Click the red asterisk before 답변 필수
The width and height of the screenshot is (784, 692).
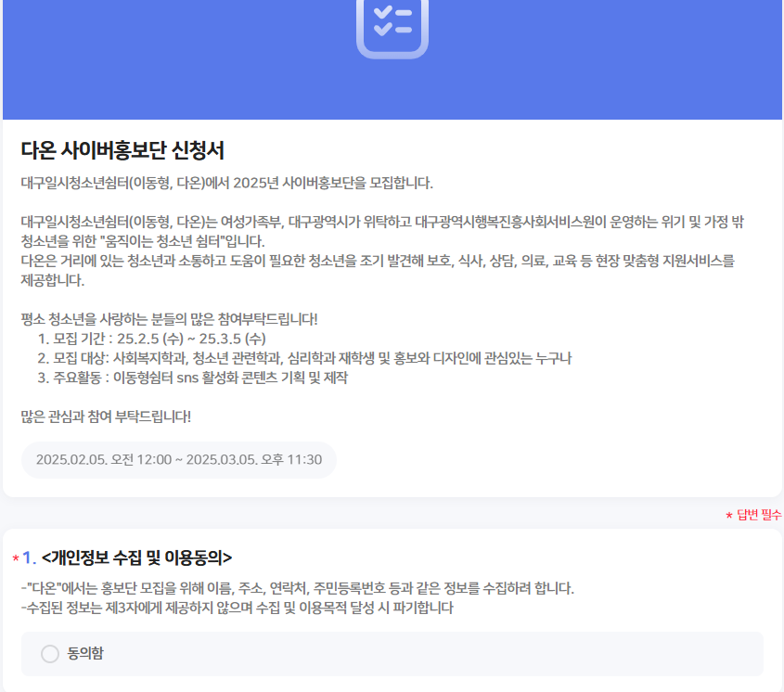(x=729, y=516)
